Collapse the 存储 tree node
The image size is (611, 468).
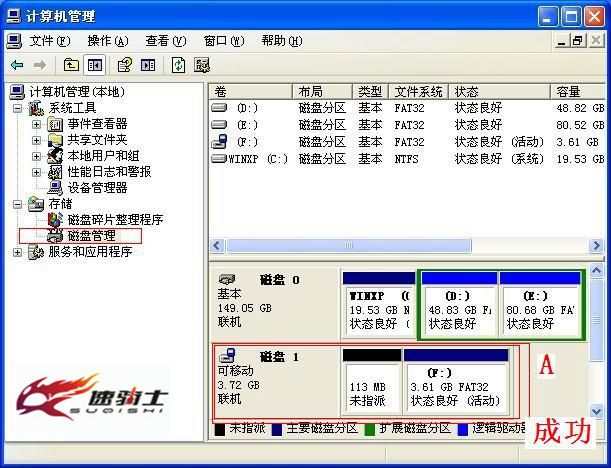pos(17,204)
